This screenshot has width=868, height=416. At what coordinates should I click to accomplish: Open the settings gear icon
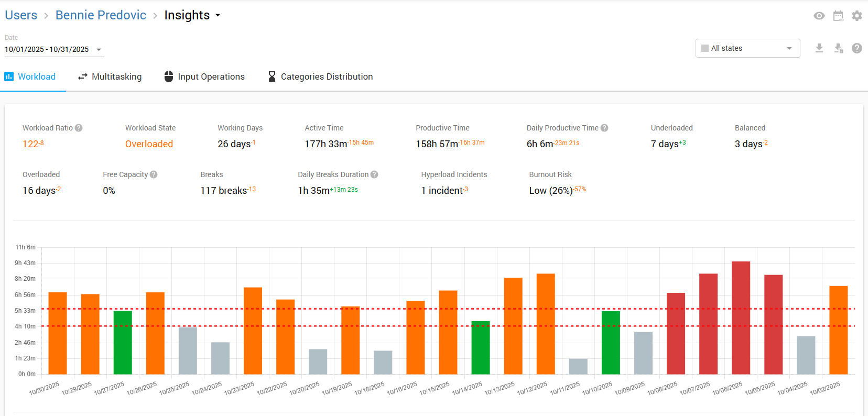[x=857, y=16]
